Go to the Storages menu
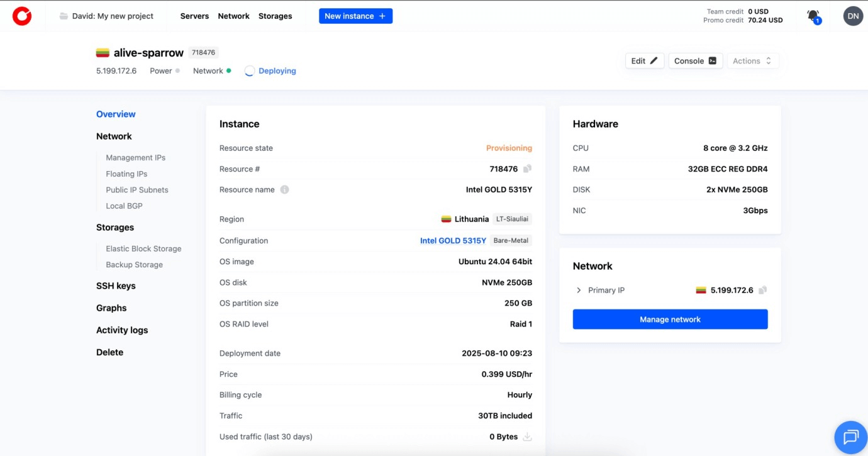 point(275,16)
